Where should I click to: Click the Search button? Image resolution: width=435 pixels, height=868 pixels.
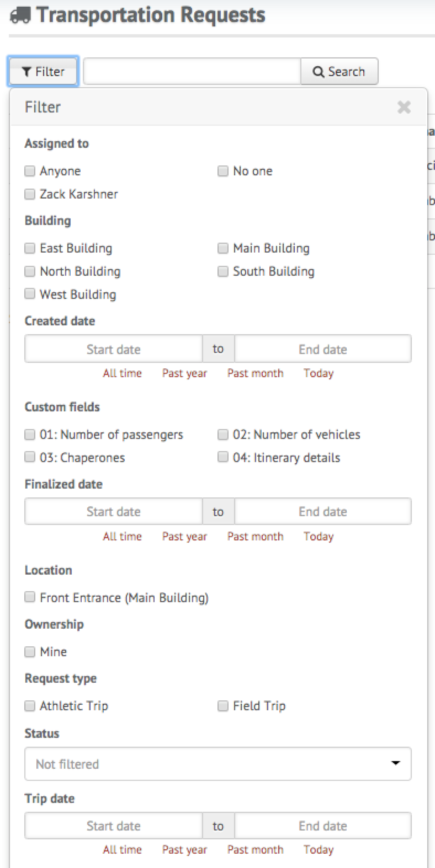tap(339, 71)
